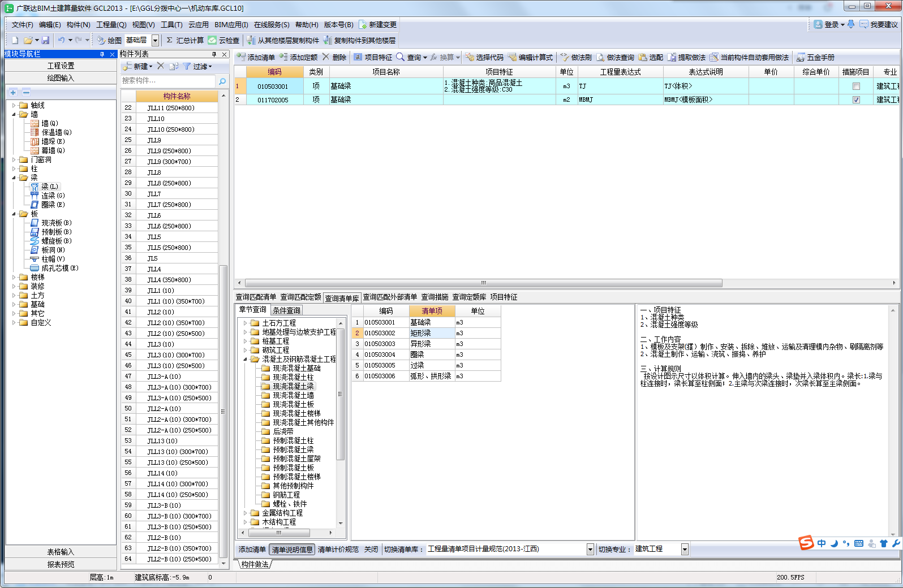Start 云检查 cloud check

223,40
